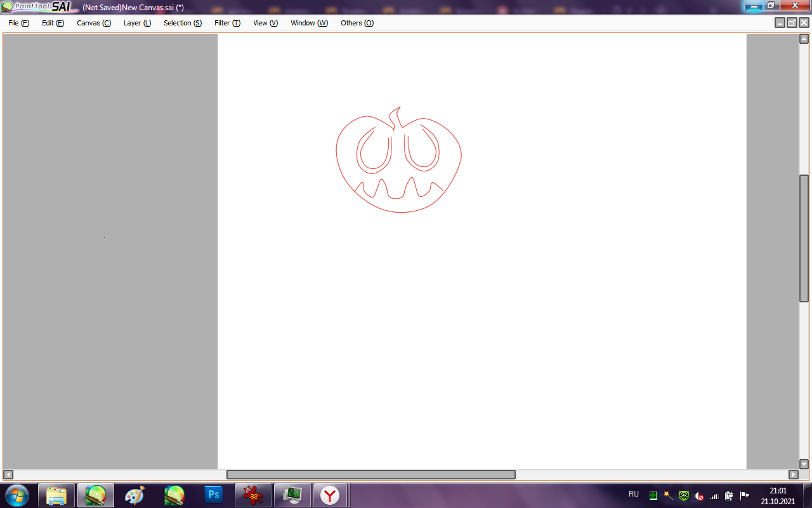
Task: Open the Yandex browser taskbar icon
Action: coord(329,495)
